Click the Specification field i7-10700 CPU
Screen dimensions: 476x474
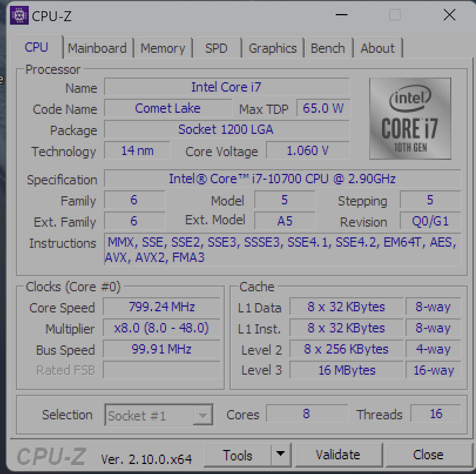point(282,179)
